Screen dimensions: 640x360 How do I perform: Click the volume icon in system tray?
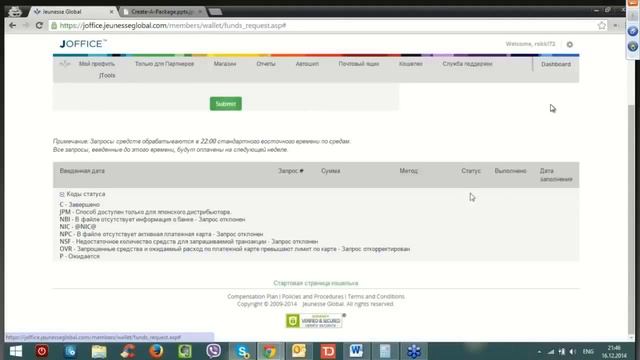click(x=572, y=351)
